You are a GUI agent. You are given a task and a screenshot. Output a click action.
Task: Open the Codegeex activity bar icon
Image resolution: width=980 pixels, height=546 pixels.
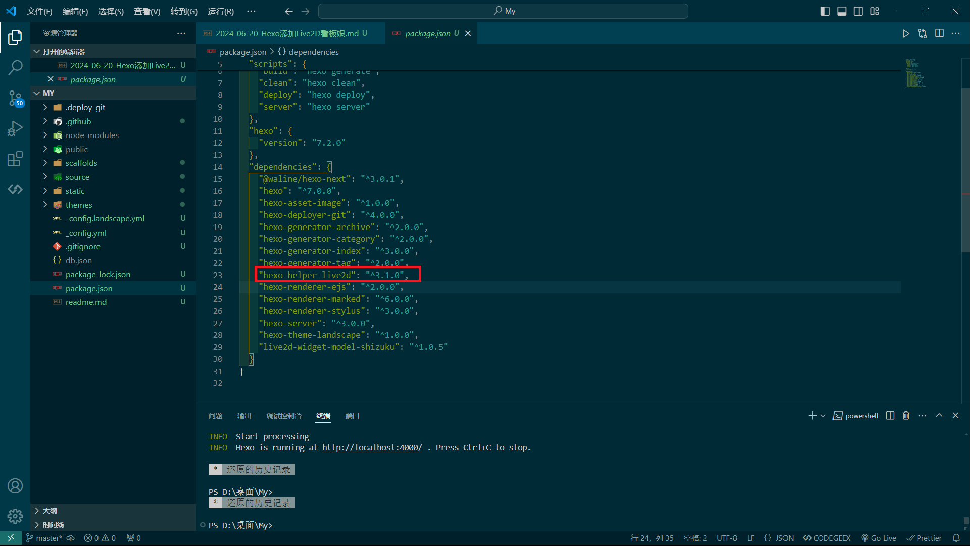pyautogui.click(x=15, y=189)
